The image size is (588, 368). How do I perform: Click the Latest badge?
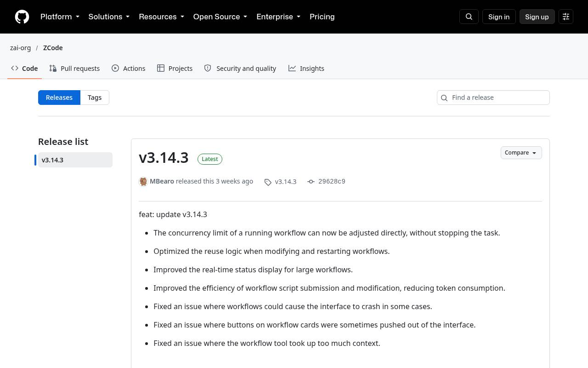pos(210,159)
